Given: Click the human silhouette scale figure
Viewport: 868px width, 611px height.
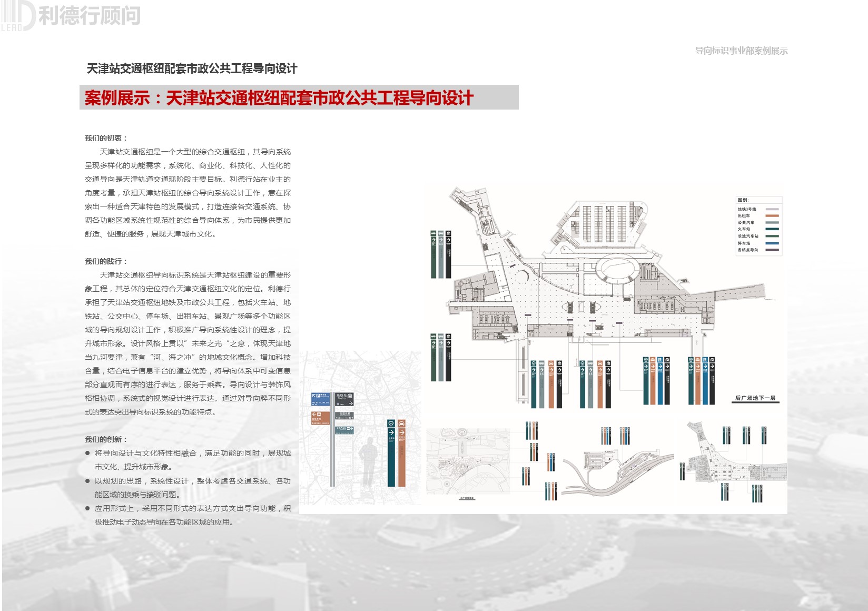Looking at the screenshot, I should (x=368, y=462).
